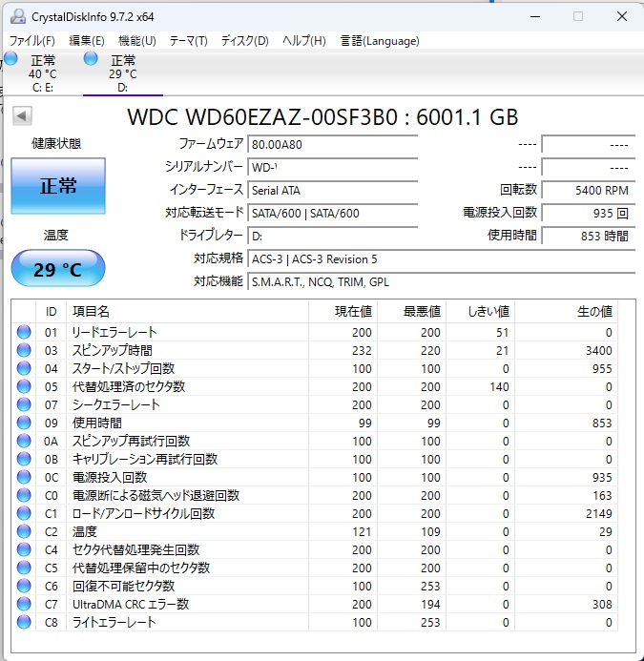Click status orb for 09 使用時間 row
The height and width of the screenshot is (661, 644).
point(24,423)
